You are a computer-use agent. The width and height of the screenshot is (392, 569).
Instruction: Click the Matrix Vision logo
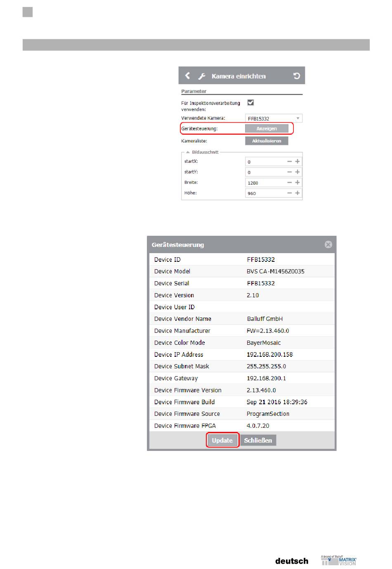(x=339, y=560)
